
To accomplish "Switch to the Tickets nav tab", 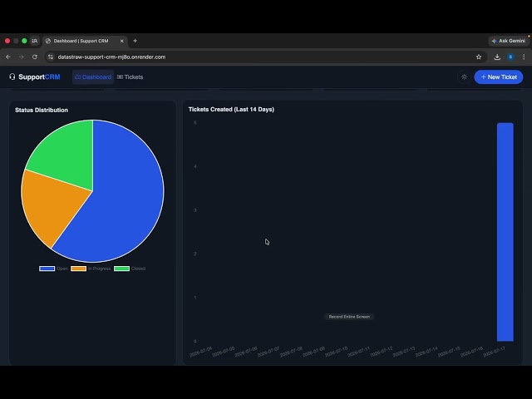I will tap(130, 77).
